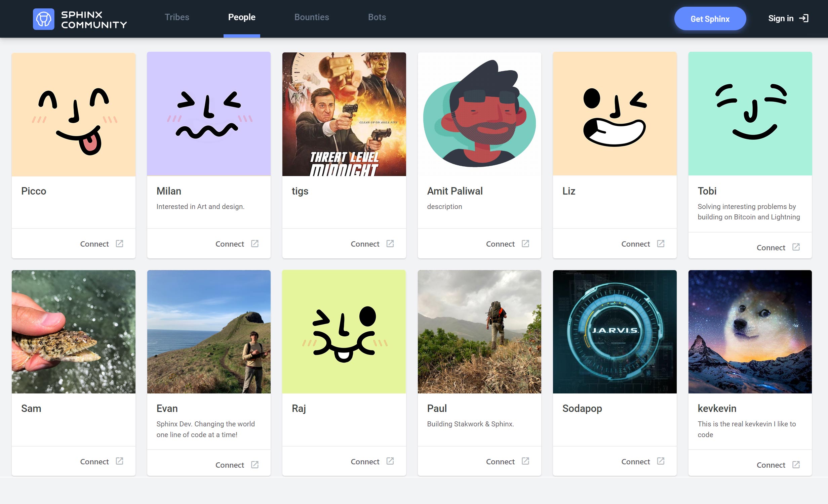The width and height of the screenshot is (828, 504).
Task: Click Sam's fish photo avatar
Action: tap(73, 332)
